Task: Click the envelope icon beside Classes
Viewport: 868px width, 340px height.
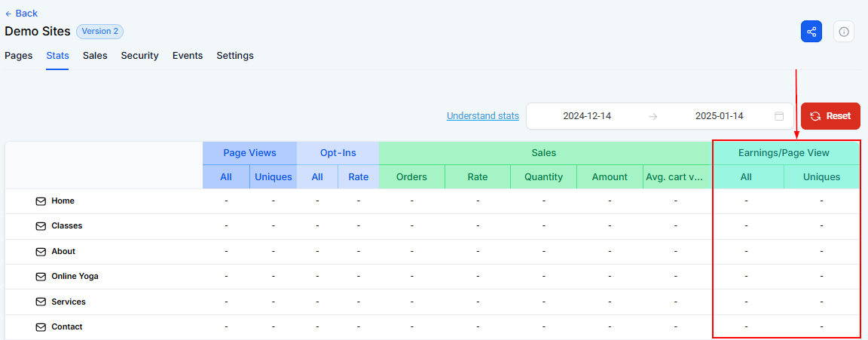Action: [x=41, y=226]
